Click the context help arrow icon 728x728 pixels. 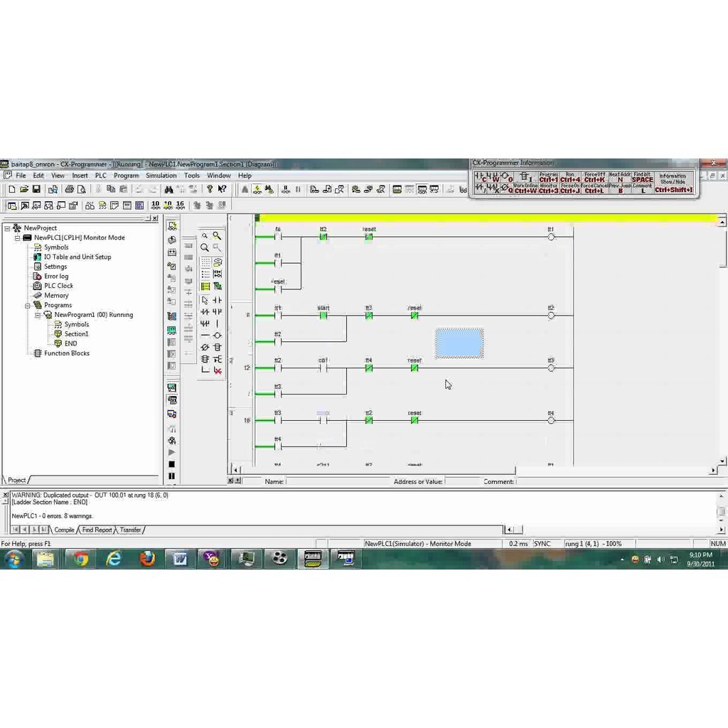coord(223,189)
